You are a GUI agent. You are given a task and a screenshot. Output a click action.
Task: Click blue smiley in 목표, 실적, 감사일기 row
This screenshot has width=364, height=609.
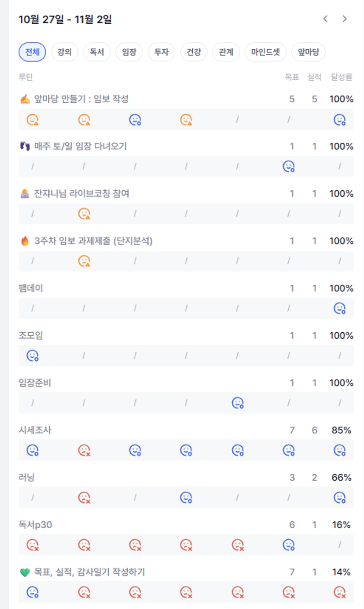click(x=33, y=592)
